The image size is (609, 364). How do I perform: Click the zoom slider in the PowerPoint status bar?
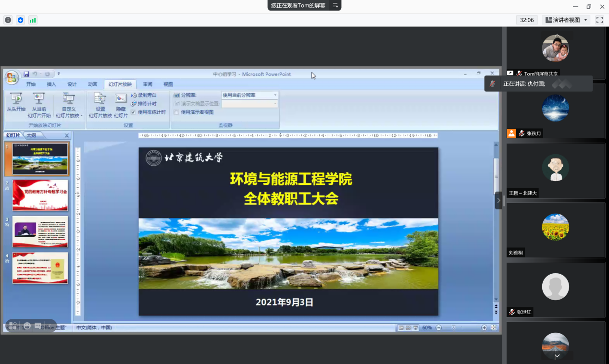pyautogui.click(x=453, y=328)
